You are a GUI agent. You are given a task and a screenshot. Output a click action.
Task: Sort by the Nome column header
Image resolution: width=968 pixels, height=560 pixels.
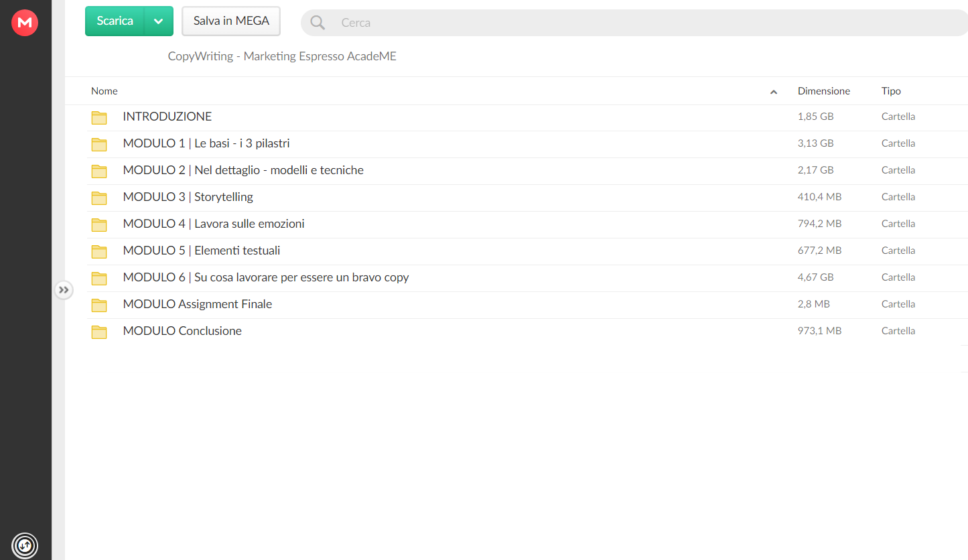[105, 91]
